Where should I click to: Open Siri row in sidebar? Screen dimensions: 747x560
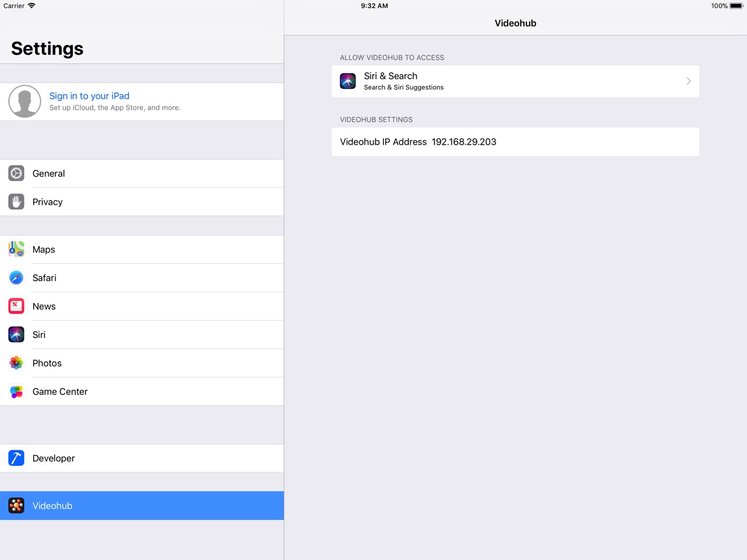142,335
